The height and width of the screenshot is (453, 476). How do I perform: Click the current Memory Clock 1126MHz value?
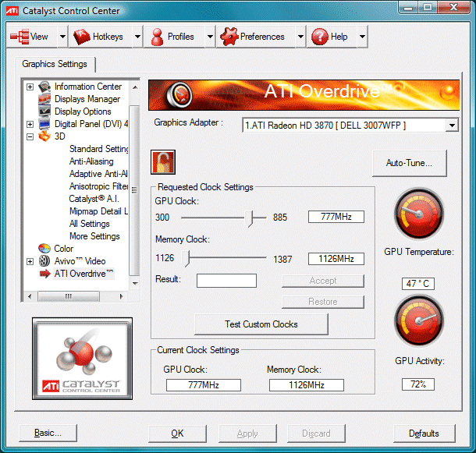[x=307, y=385]
